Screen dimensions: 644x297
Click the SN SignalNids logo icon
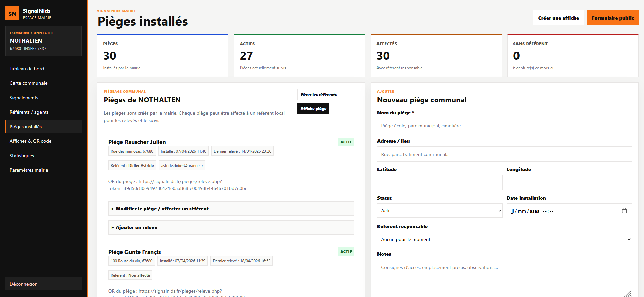point(12,13)
